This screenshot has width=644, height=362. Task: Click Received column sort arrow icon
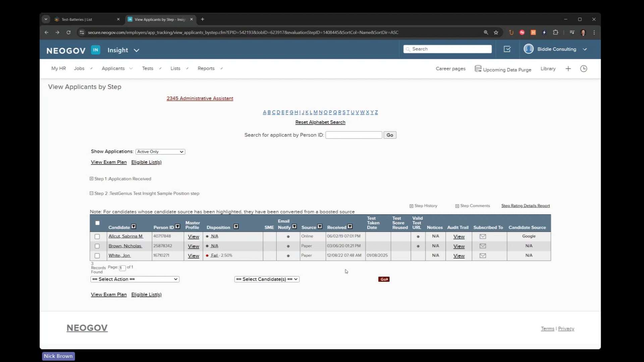(350, 227)
